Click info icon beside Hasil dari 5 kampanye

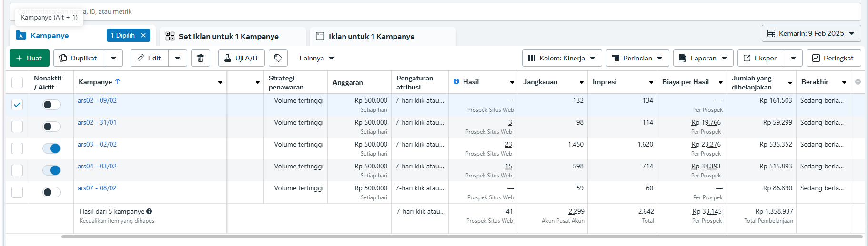coord(149,211)
